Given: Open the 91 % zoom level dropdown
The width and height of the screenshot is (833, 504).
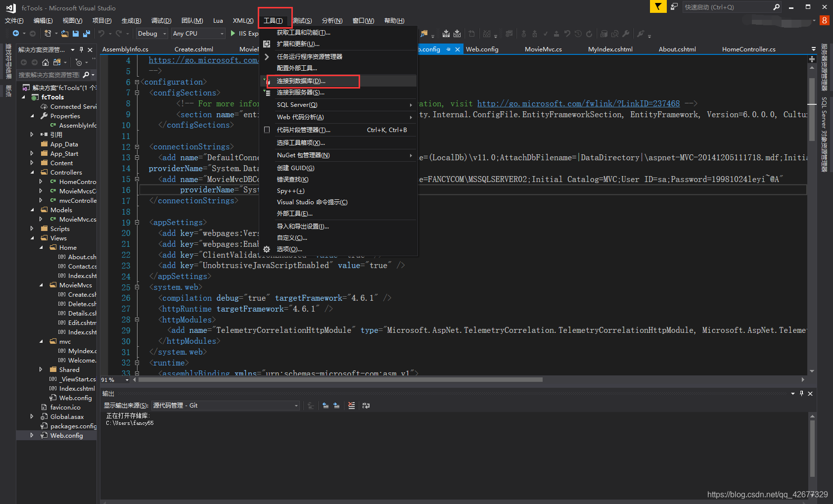Looking at the screenshot, I should coord(127,380).
